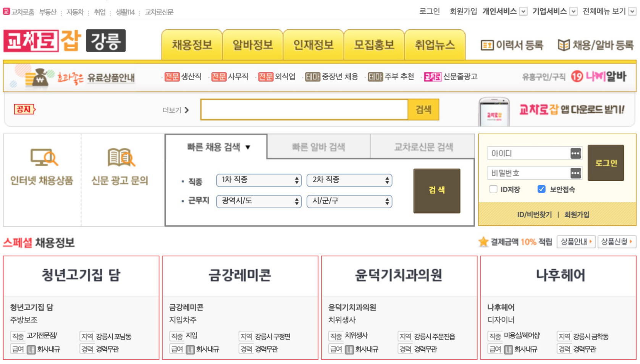
Task: Click the 이력서 등록 resume icon
Action: click(487, 45)
